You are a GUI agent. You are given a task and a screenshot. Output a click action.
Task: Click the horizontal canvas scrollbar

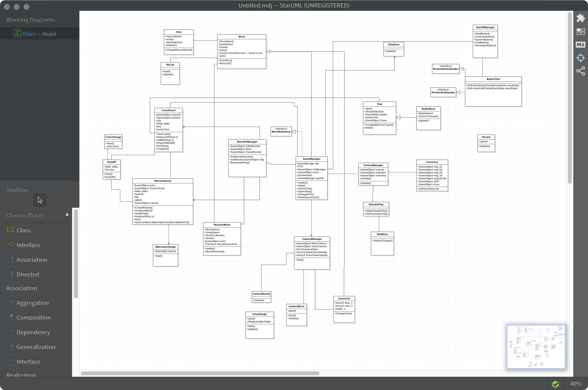(x=200, y=373)
